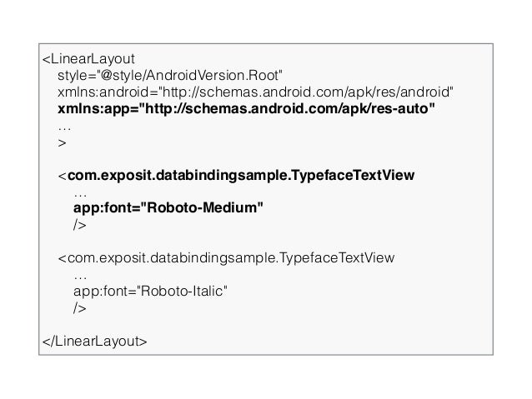Click the app:font Roboto-Italic attribute

150,292
